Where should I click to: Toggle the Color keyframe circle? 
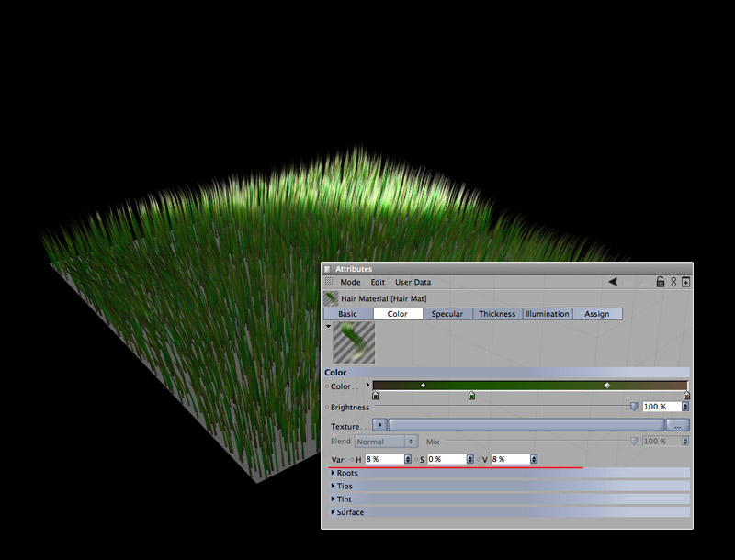pos(327,386)
